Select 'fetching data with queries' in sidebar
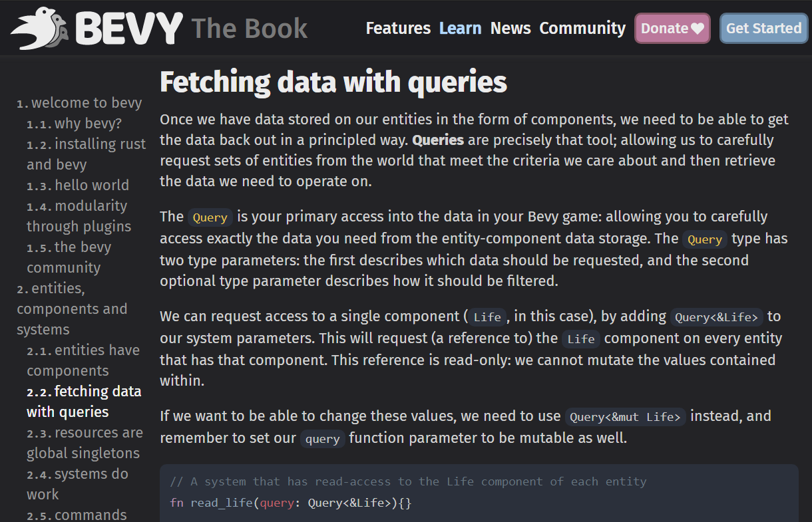The height and width of the screenshot is (522, 812). (84, 401)
